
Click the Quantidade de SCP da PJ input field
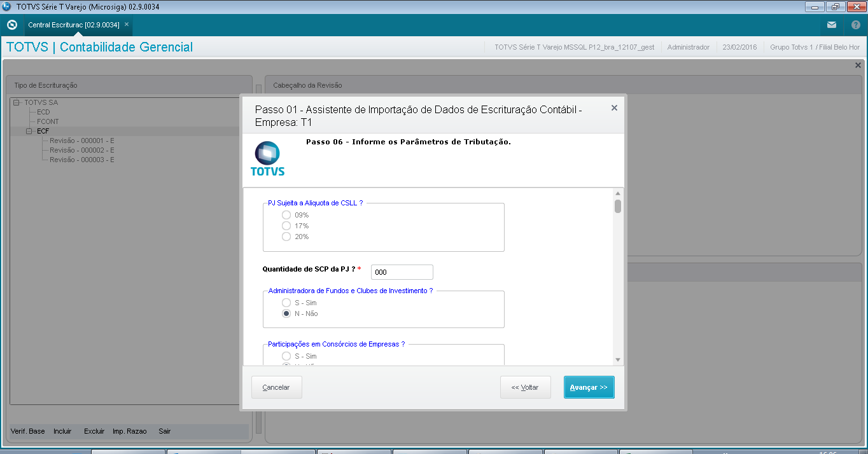point(402,272)
